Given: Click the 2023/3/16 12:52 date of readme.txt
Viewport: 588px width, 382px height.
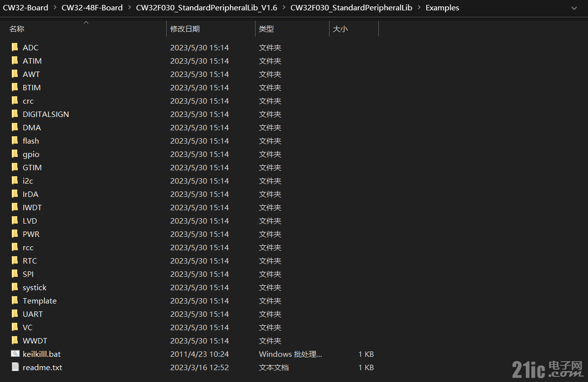Looking at the screenshot, I should [x=199, y=367].
